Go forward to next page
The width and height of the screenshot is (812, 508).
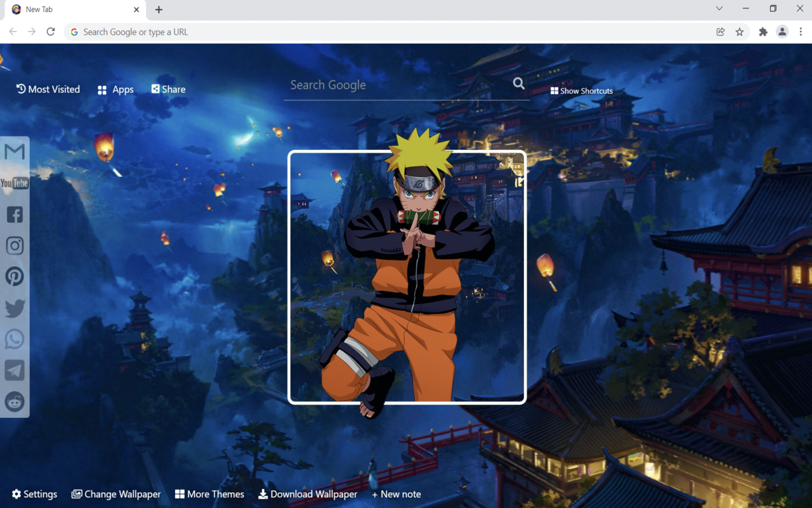point(32,32)
